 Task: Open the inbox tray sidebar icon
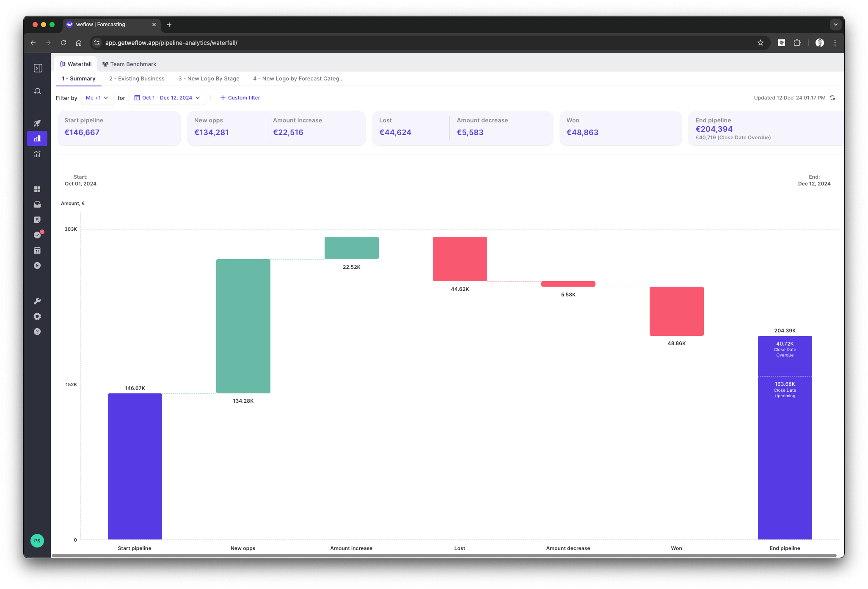pos(37,205)
